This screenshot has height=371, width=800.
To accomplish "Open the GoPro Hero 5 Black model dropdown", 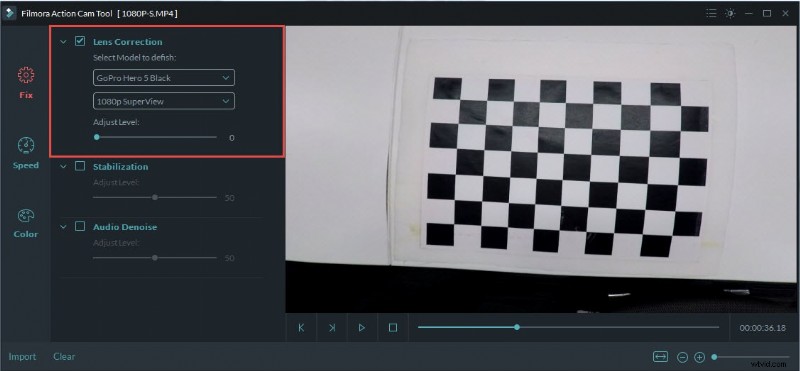I will click(x=164, y=78).
